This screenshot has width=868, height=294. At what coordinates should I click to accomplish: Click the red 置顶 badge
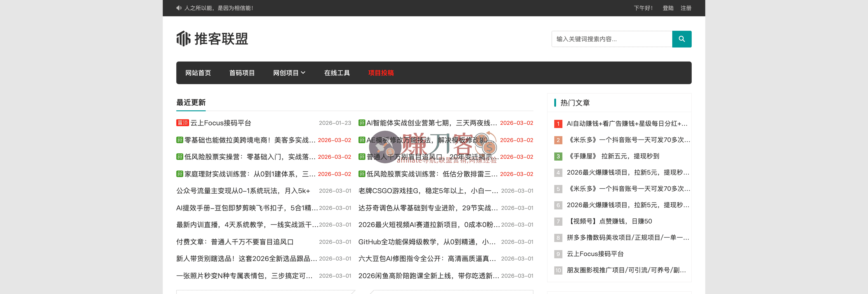click(x=182, y=123)
